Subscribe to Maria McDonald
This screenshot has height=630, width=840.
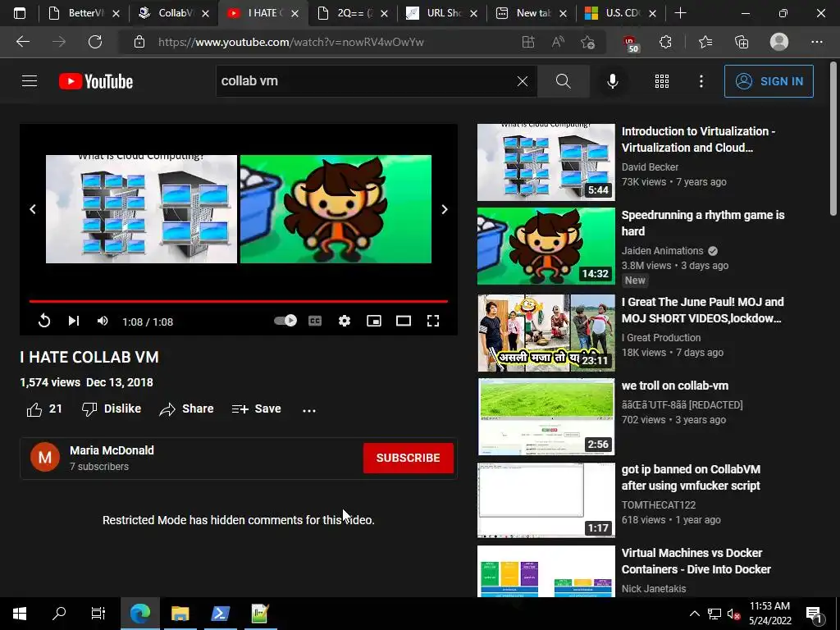coord(409,458)
